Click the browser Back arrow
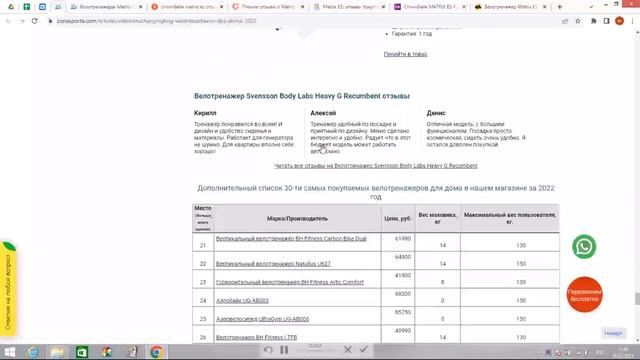This screenshot has width=640, height=360. 9,21
